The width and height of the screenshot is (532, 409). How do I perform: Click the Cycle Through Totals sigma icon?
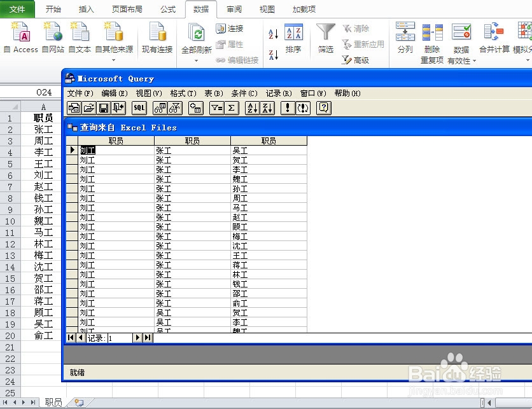click(232, 108)
